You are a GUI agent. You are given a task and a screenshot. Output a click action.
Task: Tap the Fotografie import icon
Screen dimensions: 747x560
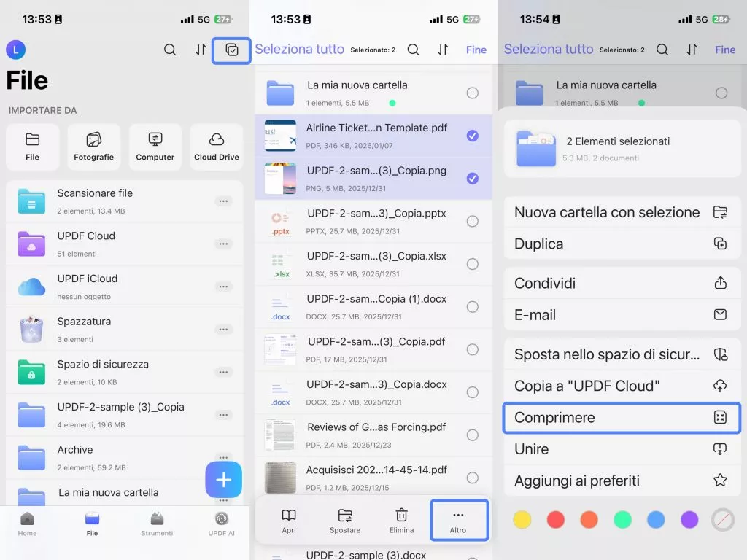coord(93,146)
